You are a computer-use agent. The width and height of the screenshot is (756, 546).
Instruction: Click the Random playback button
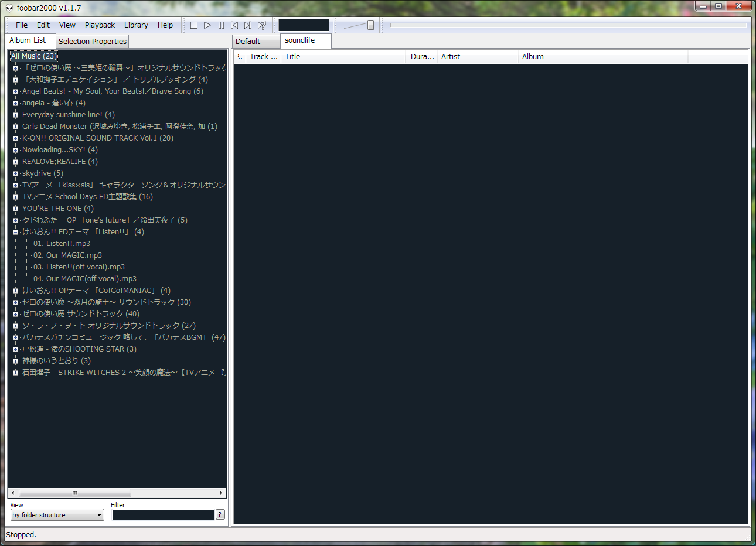coord(261,25)
